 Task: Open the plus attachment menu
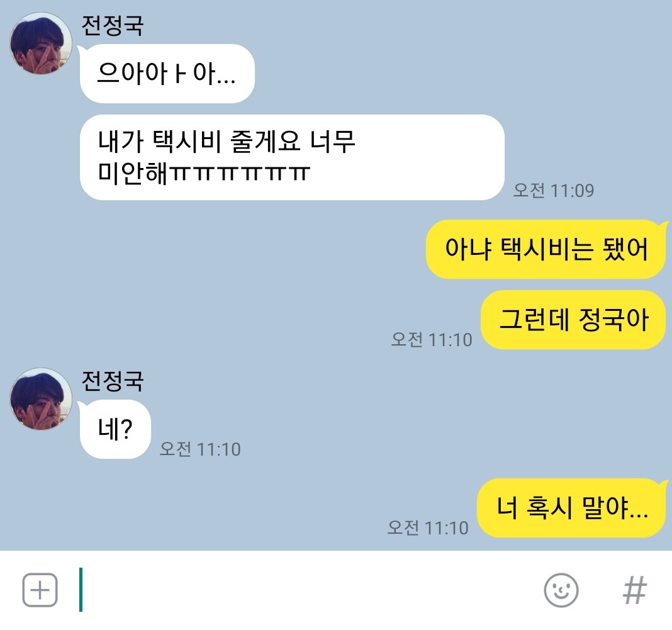(40, 590)
